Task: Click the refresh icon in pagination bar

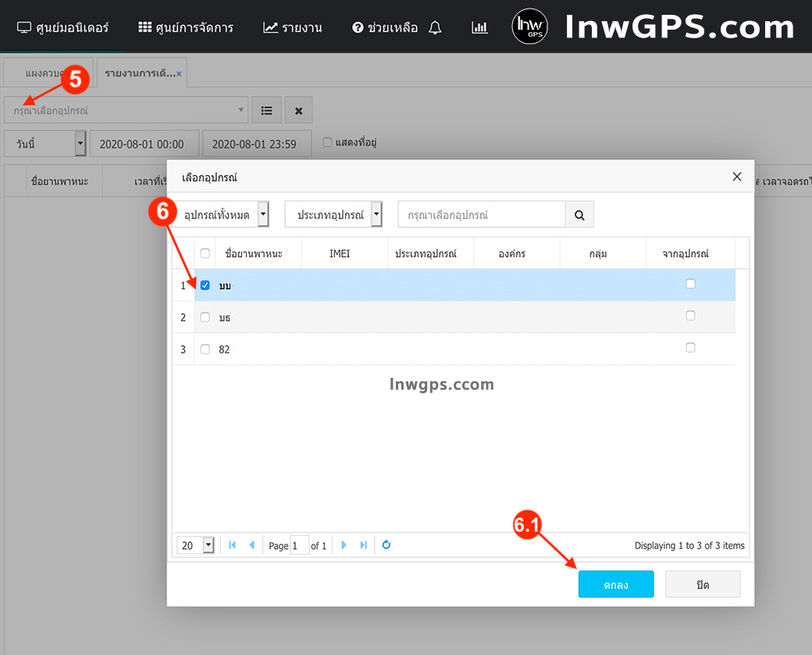Action: (386, 545)
